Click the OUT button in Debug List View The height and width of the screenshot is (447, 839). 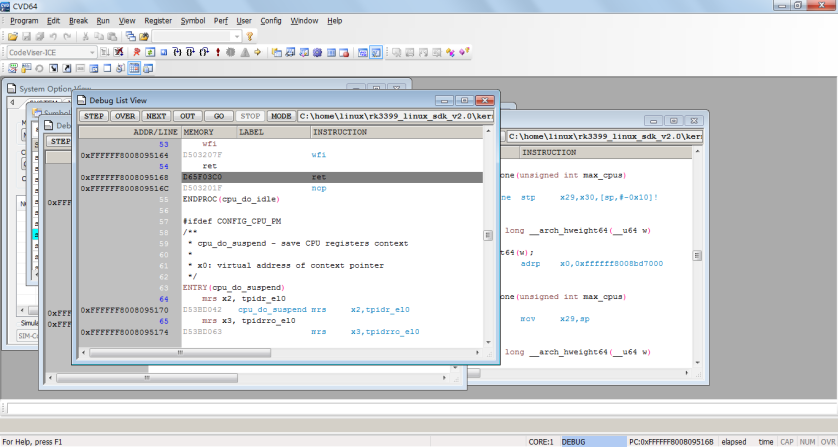[188, 116]
